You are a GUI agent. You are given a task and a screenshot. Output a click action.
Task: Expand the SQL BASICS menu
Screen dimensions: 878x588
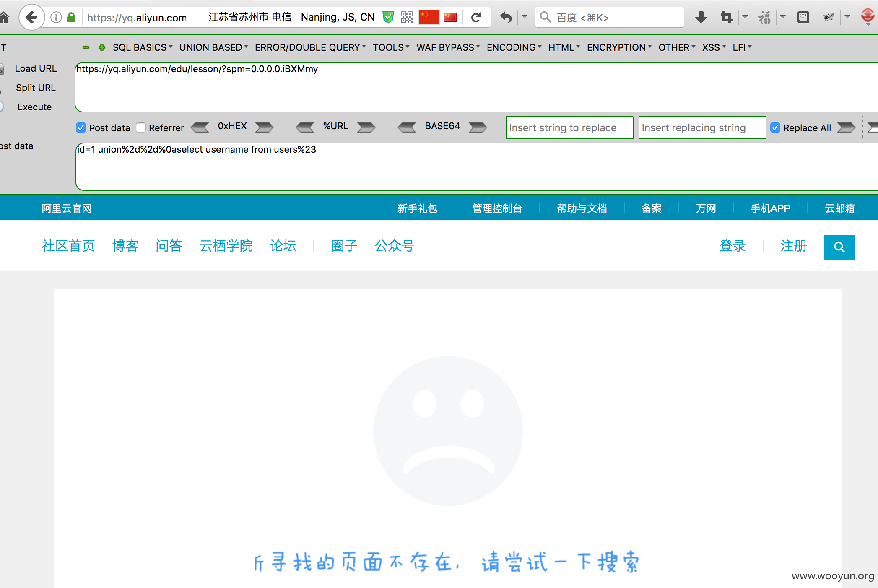point(143,47)
